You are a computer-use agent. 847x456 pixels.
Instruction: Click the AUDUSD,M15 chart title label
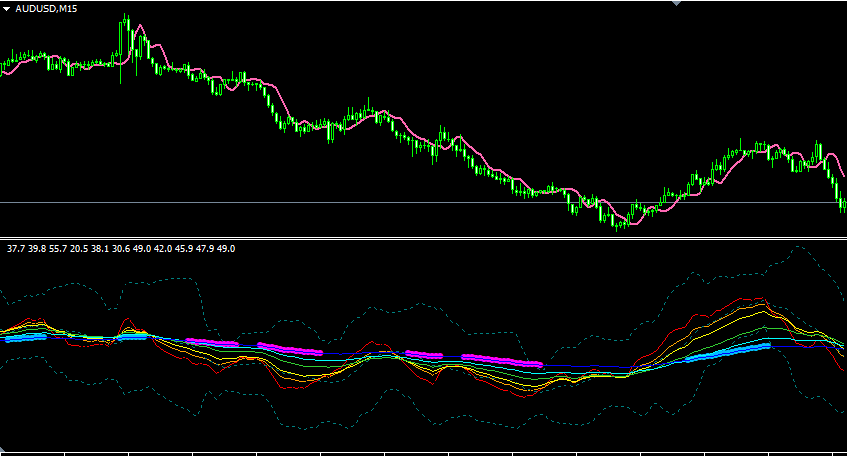point(46,9)
